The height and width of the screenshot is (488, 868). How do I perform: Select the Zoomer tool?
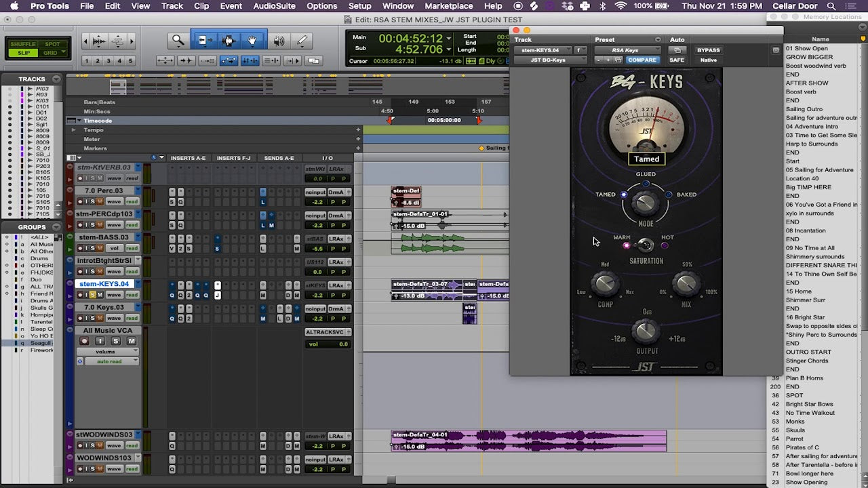click(x=178, y=41)
